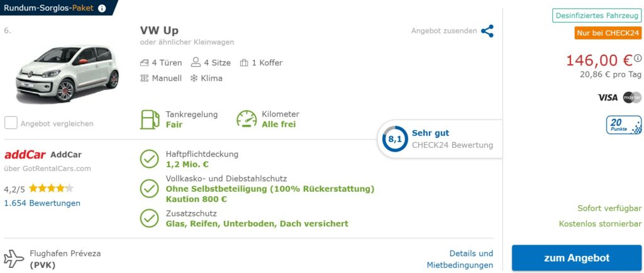View the 1.654 Bewertungen reviews link
This screenshot has height=273, width=644.
click(42, 203)
